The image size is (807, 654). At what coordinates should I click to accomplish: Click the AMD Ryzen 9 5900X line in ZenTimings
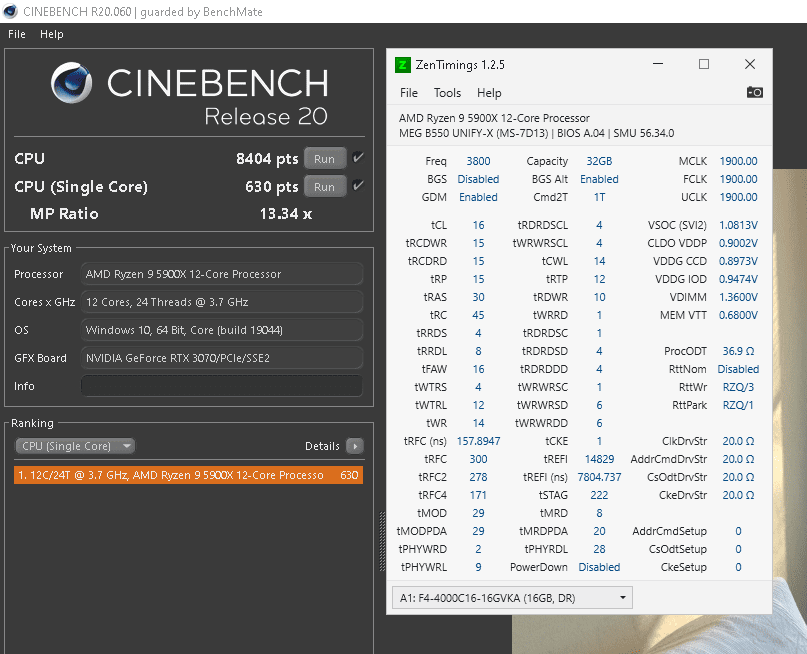tap(494, 118)
